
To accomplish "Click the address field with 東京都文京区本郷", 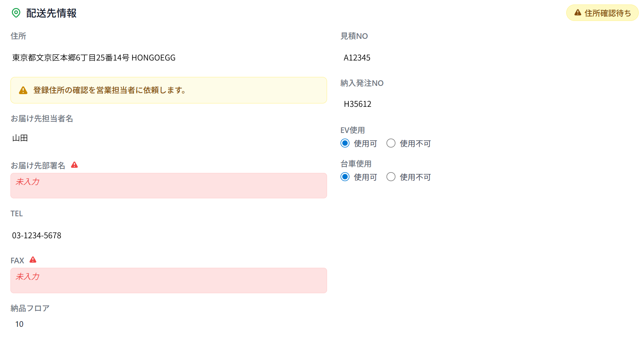I will (94, 58).
